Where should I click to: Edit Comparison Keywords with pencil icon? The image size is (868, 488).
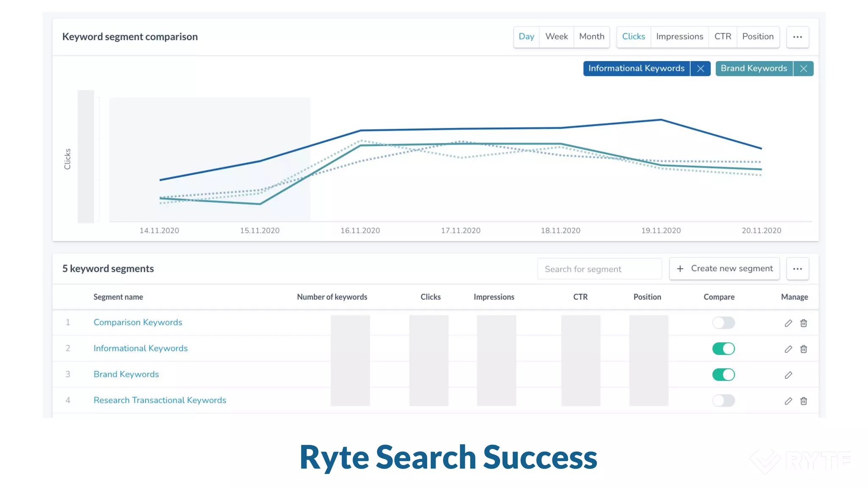pos(788,323)
